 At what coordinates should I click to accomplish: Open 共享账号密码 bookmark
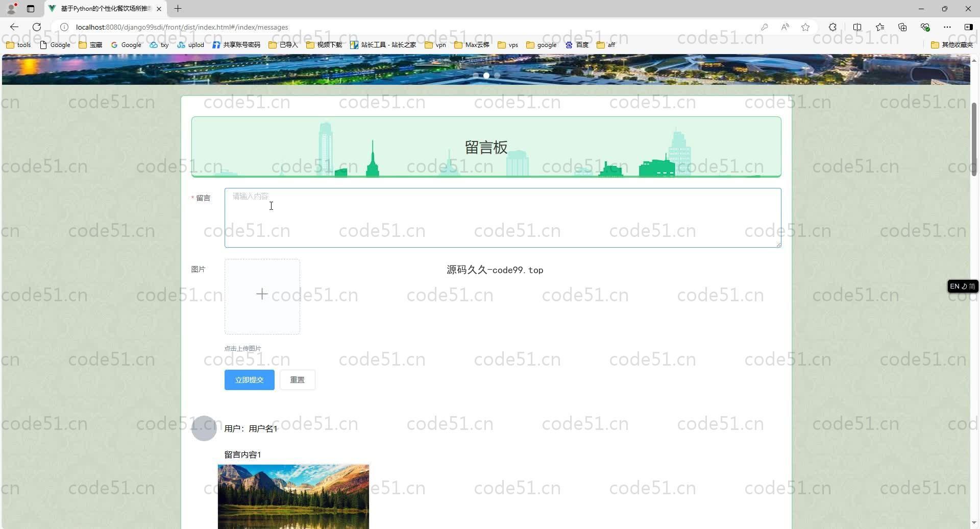pos(236,45)
